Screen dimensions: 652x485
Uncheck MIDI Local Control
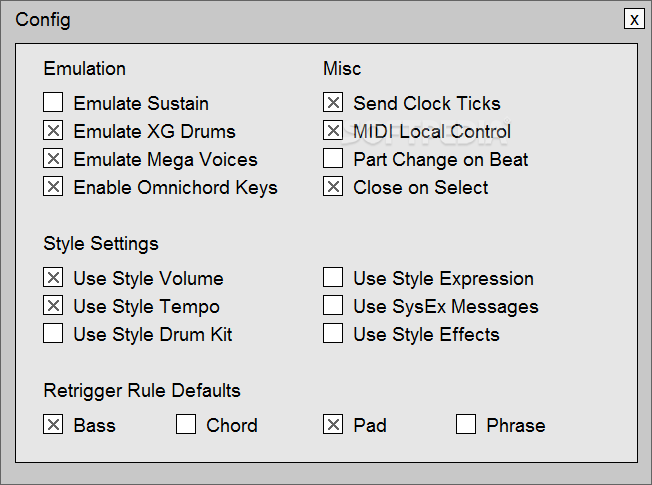click(333, 131)
